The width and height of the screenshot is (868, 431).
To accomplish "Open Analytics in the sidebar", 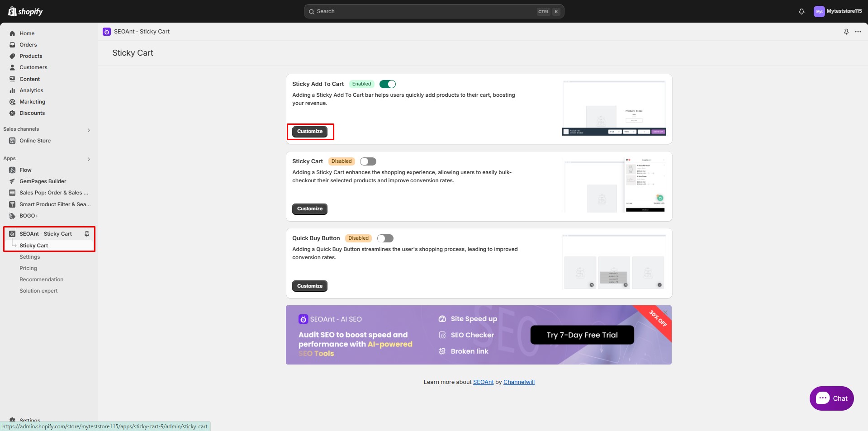I will pyautogui.click(x=31, y=90).
